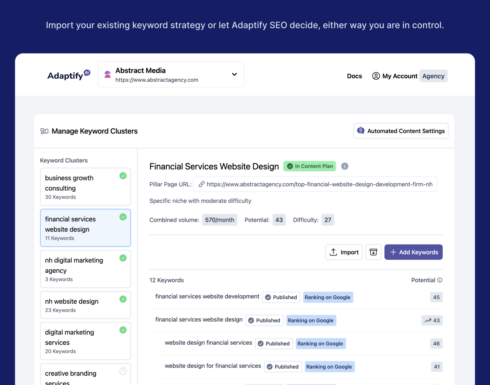Click the In Content Plan badge
The width and height of the screenshot is (490, 385).
coord(310,166)
